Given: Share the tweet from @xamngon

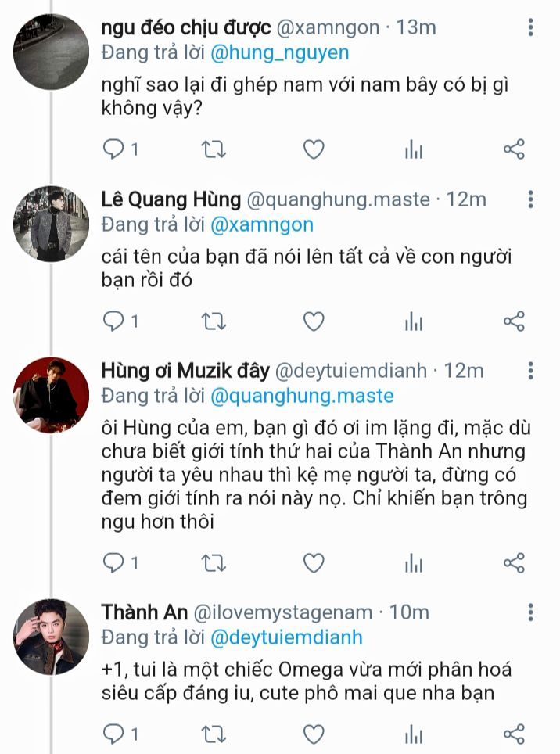Looking at the screenshot, I should tap(514, 149).
